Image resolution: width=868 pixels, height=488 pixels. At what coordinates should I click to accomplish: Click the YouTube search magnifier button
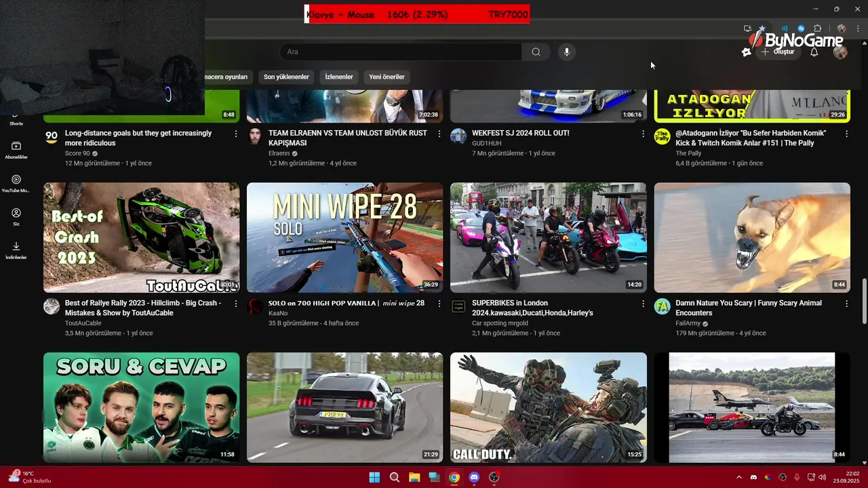pyautogui.click(x=536, y=52)
